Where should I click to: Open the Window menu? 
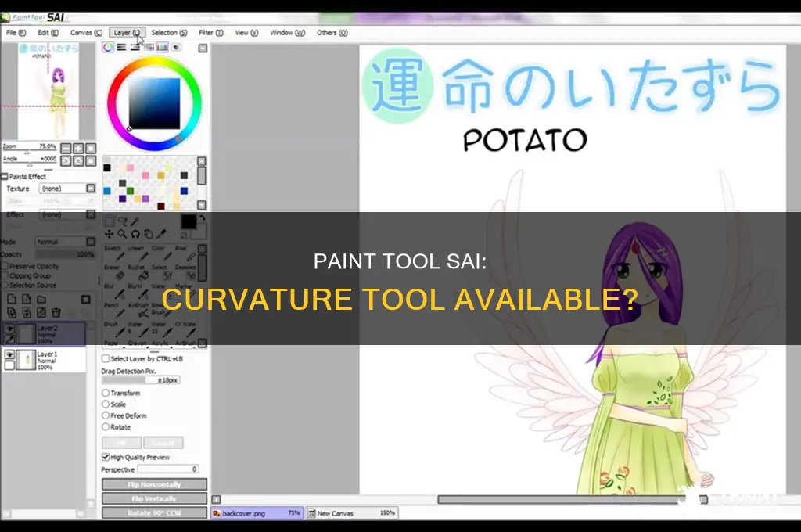point(288,33)
